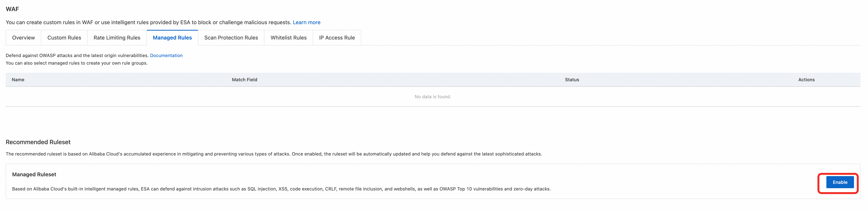868x212 pixels.
Task: Click the Managed Ruleset card title
Action: click(34, 174)
